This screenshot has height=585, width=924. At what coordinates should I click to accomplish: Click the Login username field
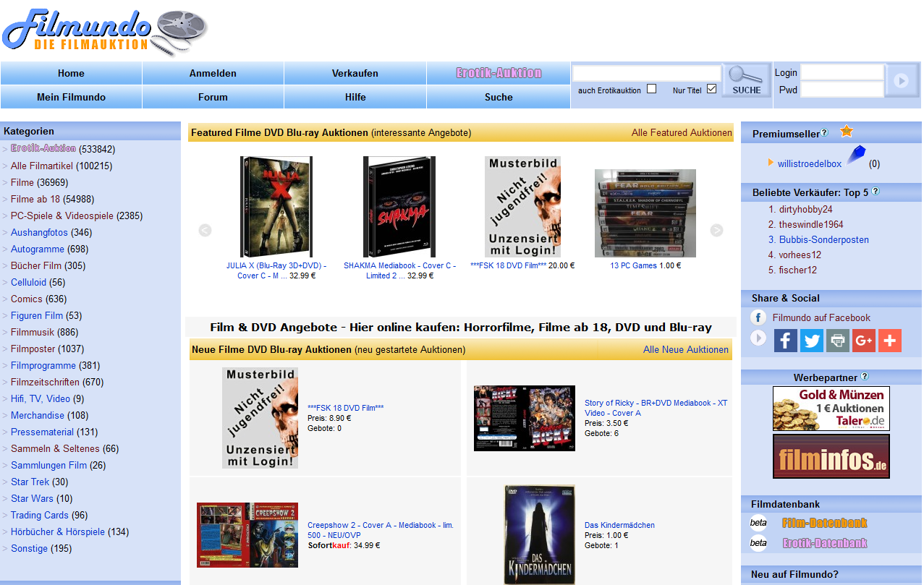pyautogui.click(x=842, y=72)
